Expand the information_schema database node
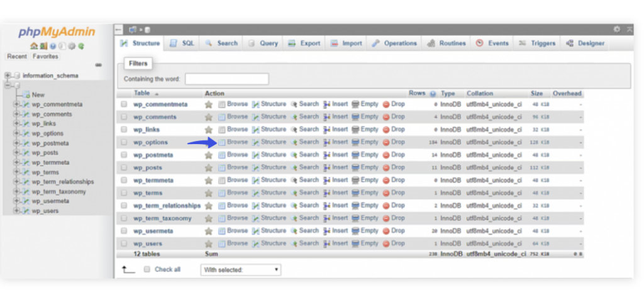 point(8,75)
